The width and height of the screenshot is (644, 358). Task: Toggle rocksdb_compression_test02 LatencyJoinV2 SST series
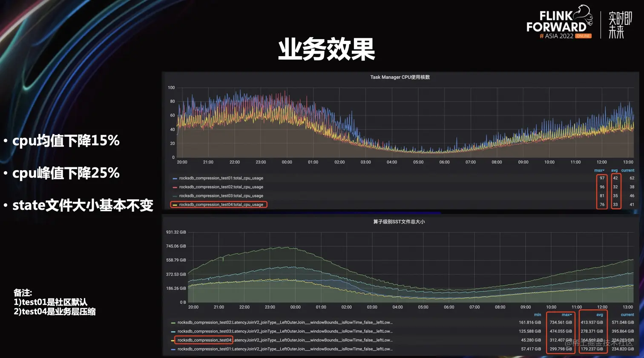pos(285,323)
